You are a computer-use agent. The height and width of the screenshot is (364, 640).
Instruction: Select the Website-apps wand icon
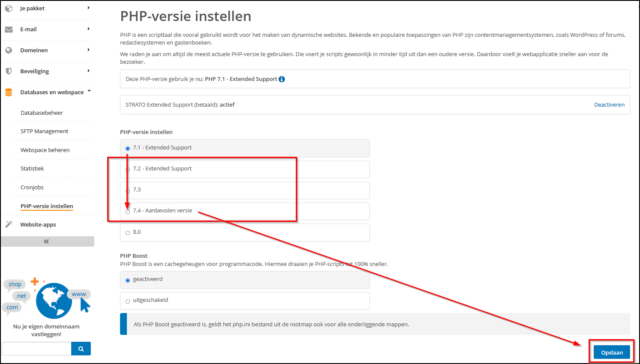(x=9, y=224)
